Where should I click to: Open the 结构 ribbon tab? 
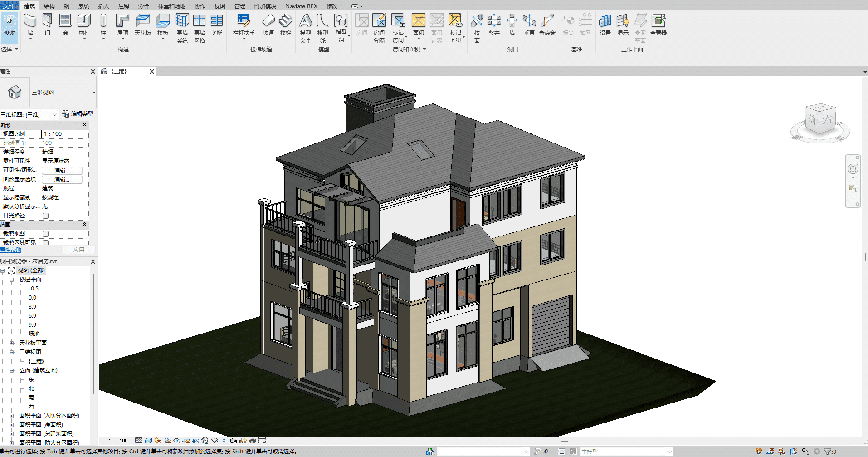click(49, 6)
